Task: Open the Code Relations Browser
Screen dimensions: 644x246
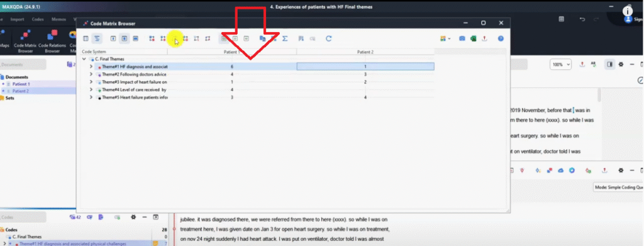Action: [52, 42]
